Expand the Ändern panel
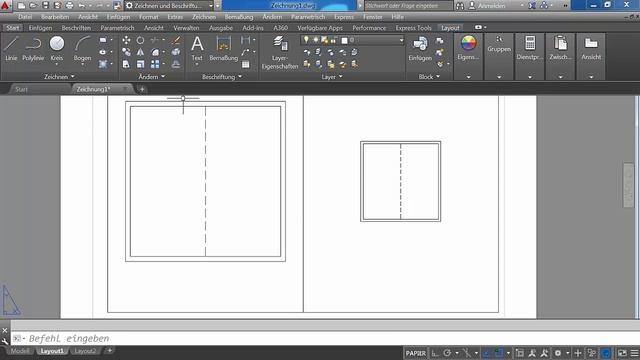 (x=151, y=76)
